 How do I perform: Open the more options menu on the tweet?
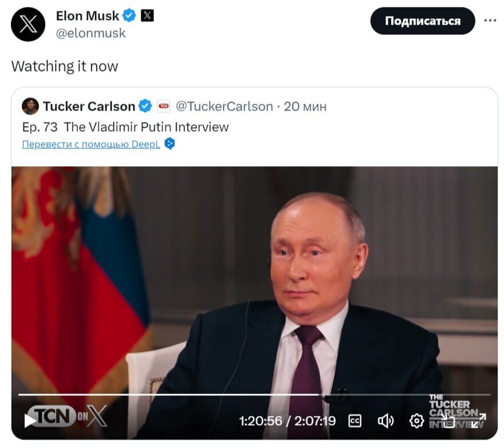point(491,20)
